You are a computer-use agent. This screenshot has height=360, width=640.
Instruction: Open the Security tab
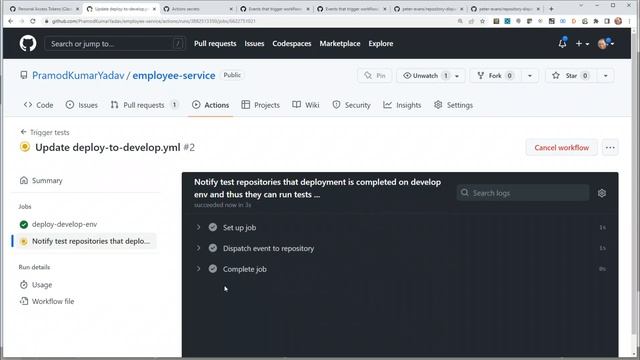(351, 105)
